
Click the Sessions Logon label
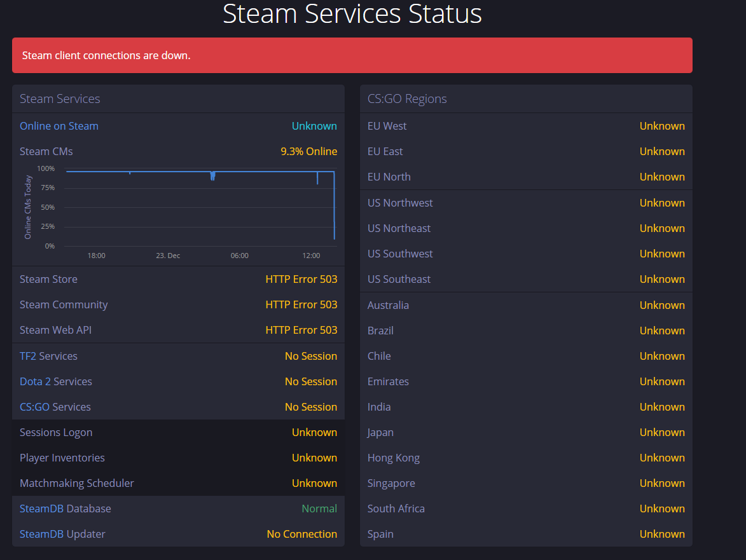[x=56, y=433]
